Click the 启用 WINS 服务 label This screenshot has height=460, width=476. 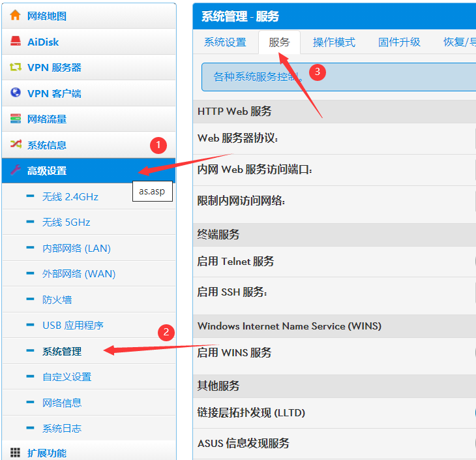coord(234,352)
